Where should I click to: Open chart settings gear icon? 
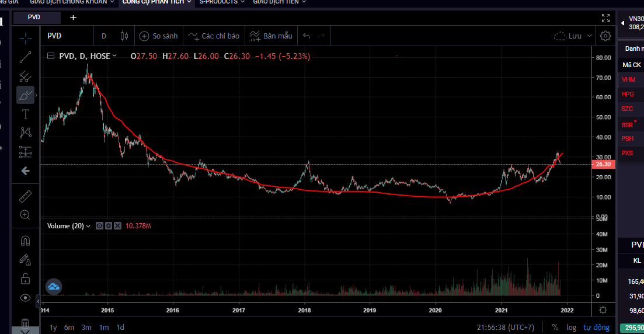click(605, 36)
